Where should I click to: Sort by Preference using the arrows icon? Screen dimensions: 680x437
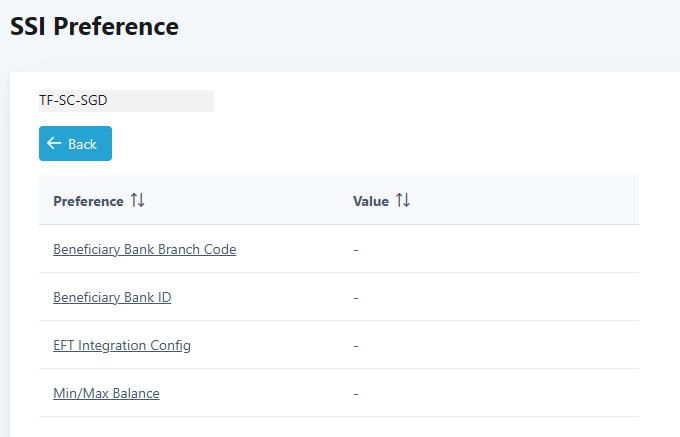click(138, 201)
